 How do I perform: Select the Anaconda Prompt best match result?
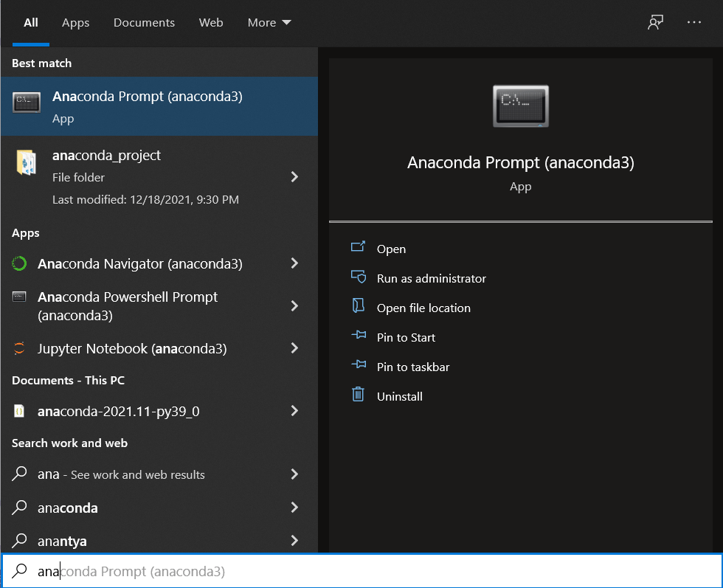159,106
